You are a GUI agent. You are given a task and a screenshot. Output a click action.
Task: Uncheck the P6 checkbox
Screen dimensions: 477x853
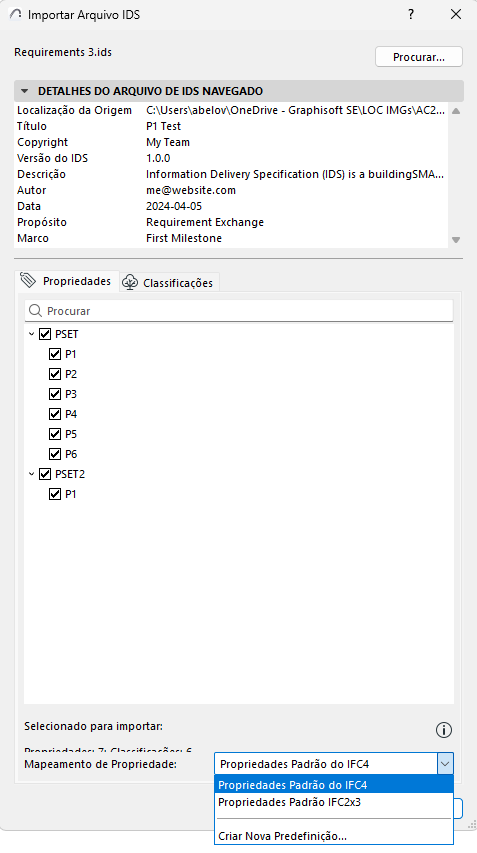coord(55,454)
